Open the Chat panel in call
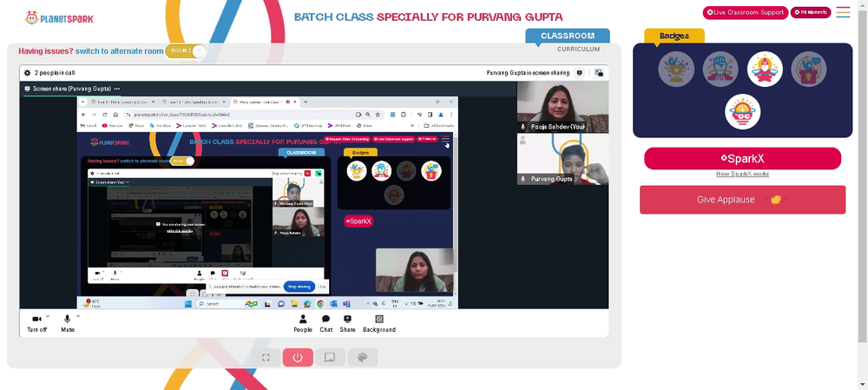The image size is (868, 390). tap(326, 323)
